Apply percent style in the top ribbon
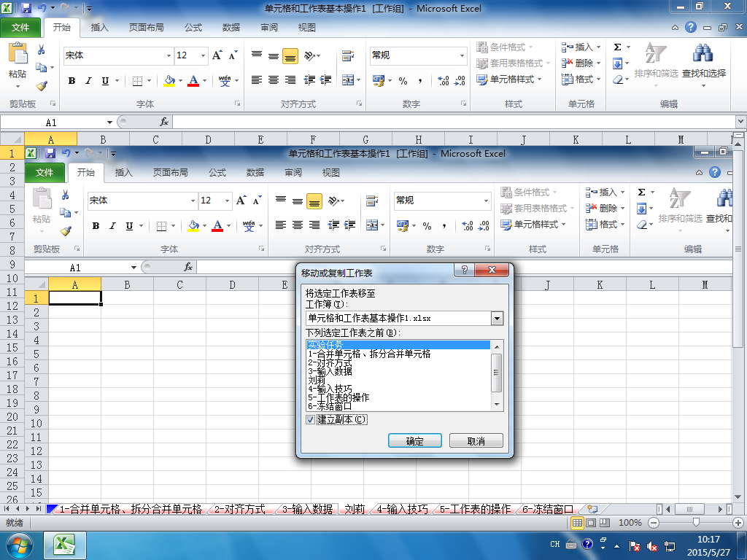Screen dimensions: 747x560 point(403,81)
